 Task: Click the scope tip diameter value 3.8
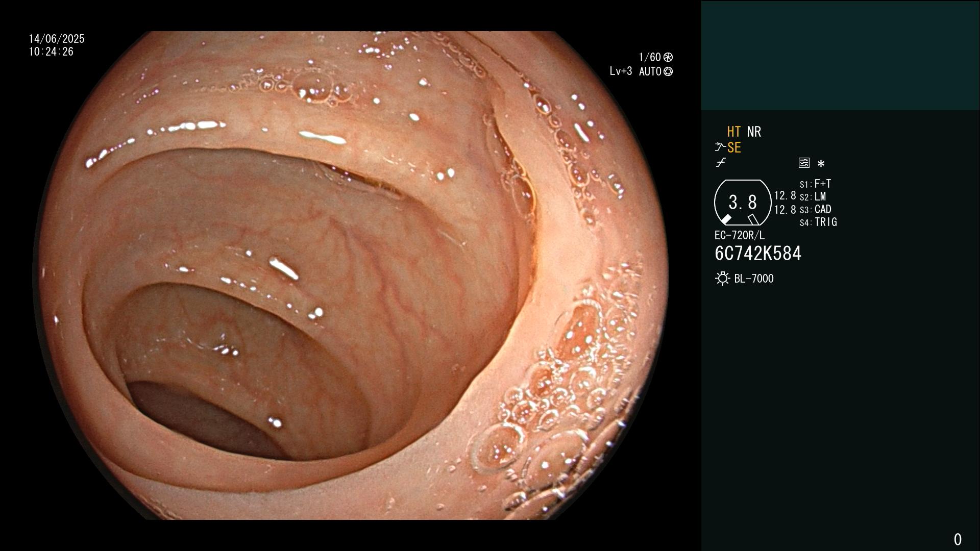coord(743,203)
